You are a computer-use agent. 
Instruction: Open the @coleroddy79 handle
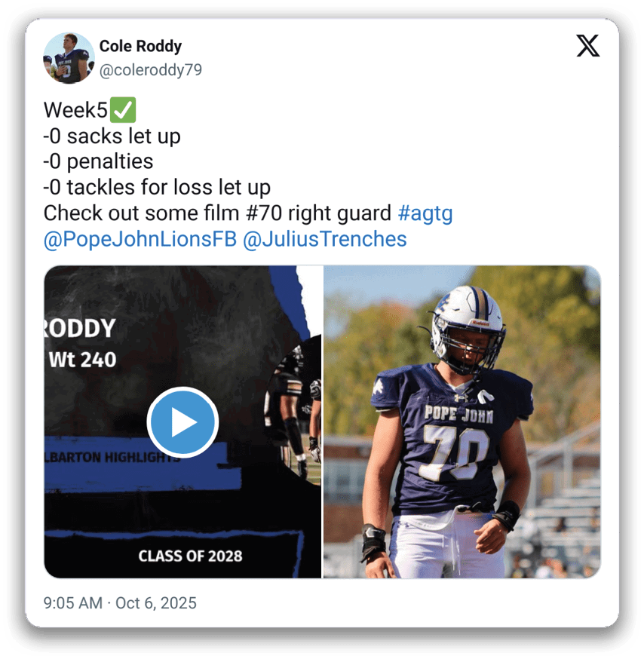click(x=151, y=70)
